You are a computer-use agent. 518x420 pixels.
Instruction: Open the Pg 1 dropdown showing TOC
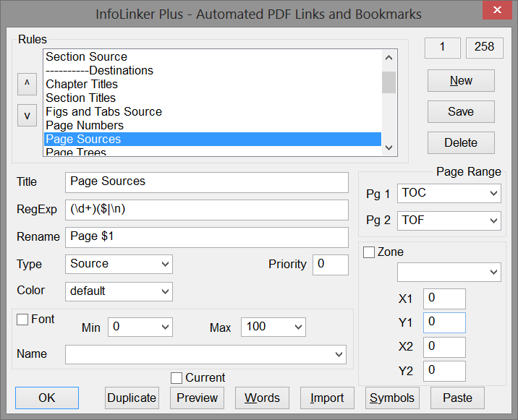pos(449,193)
